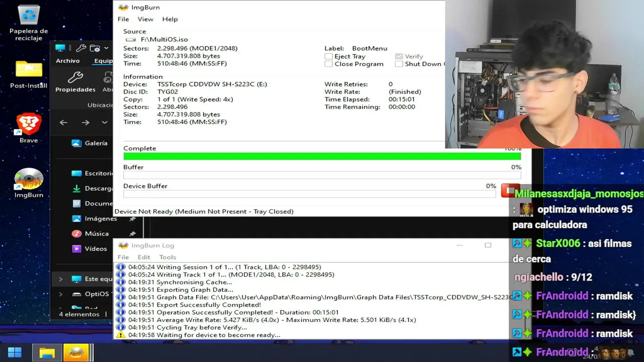Click the Buffer progress bar
This screenshot has width=644, height=362.
click(322, 175)
